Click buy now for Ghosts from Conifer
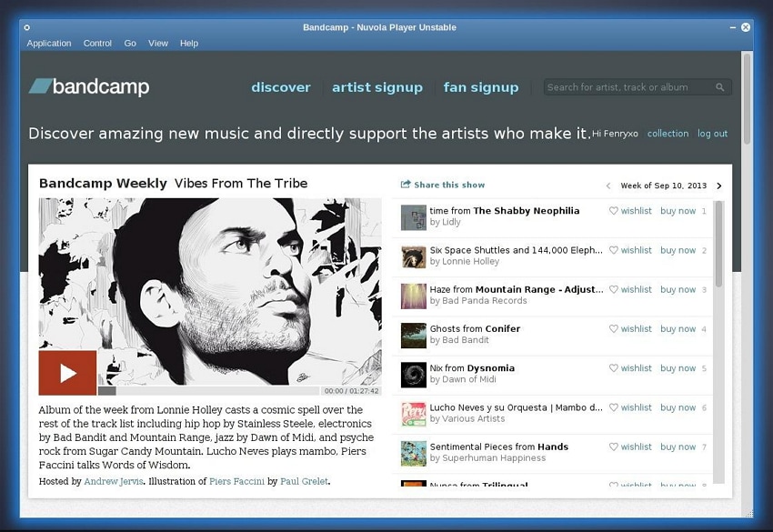The height and width of the screenshot is (532, 773). tap(678, 328)
